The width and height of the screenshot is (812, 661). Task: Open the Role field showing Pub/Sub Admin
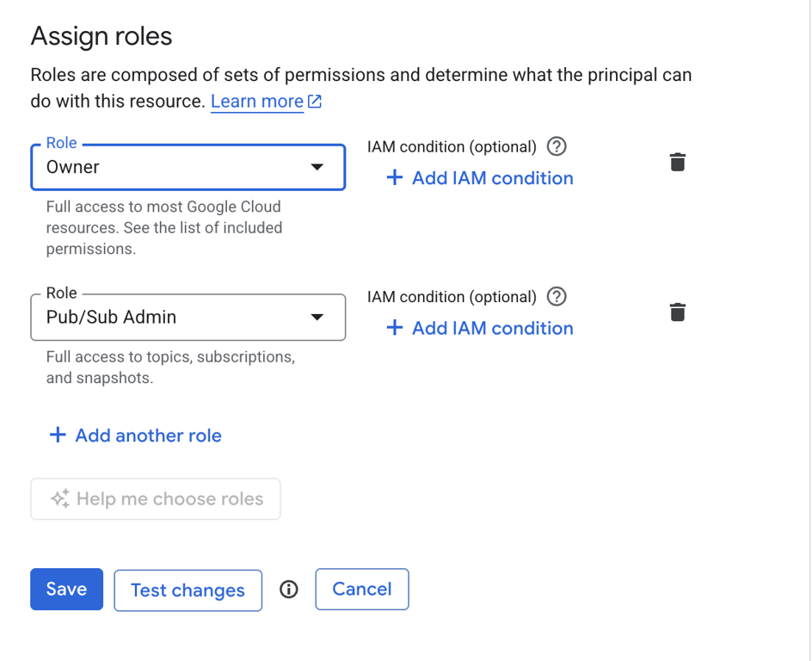point(172,317)
